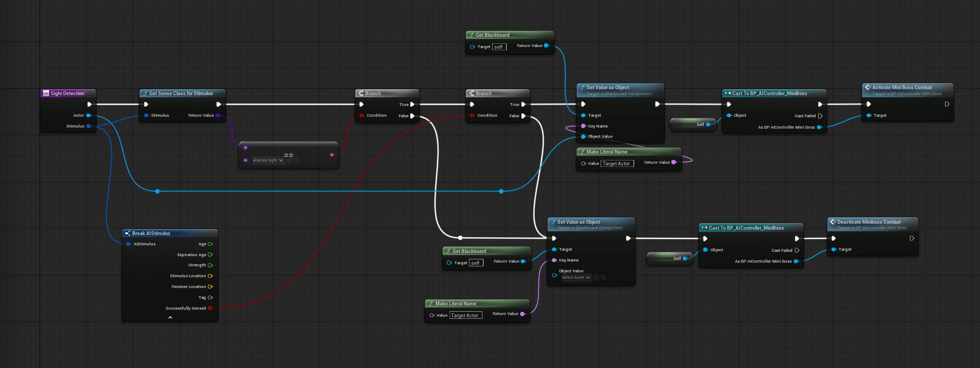Select the Deactivate Miniboss Combat node header
980x368 pixels.
[x=873, y=224]
